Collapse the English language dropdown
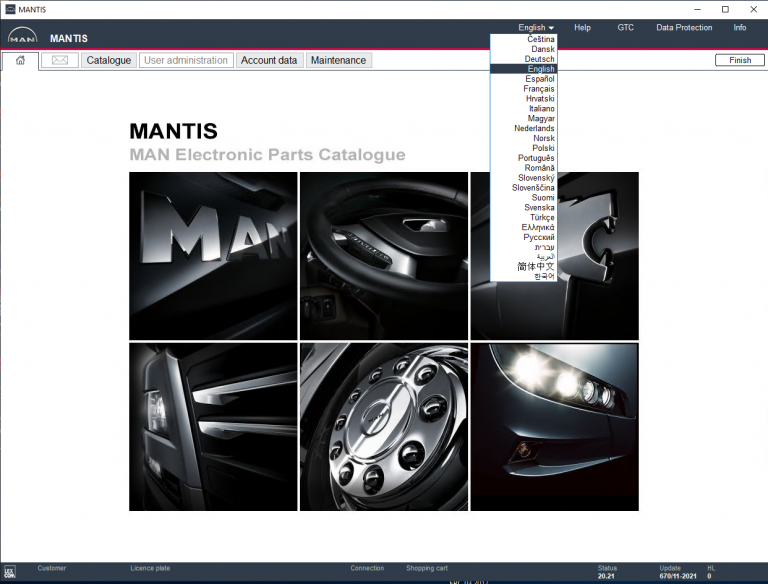Screen dimensions: 768x584 pyautogui.click(x=536, y=27)
